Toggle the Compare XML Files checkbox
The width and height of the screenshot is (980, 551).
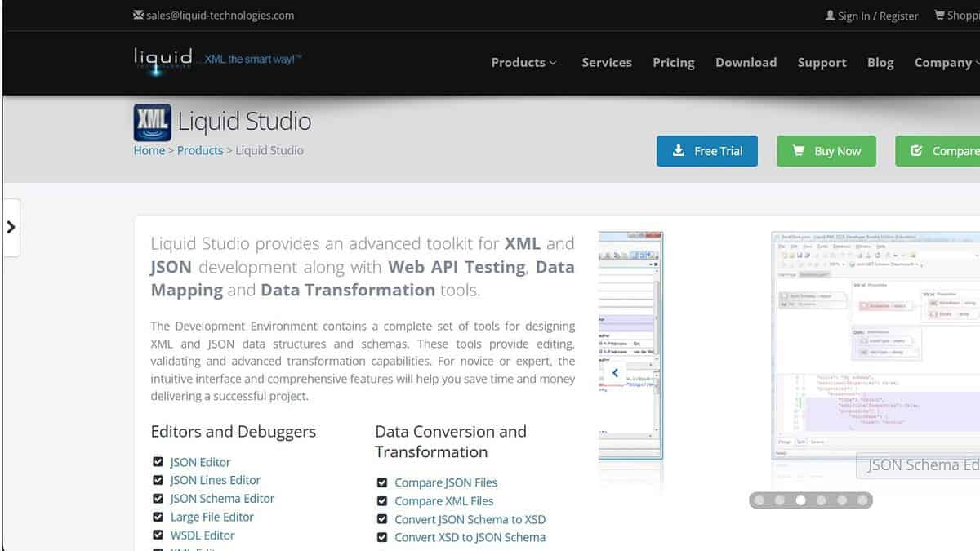point(381,501)
